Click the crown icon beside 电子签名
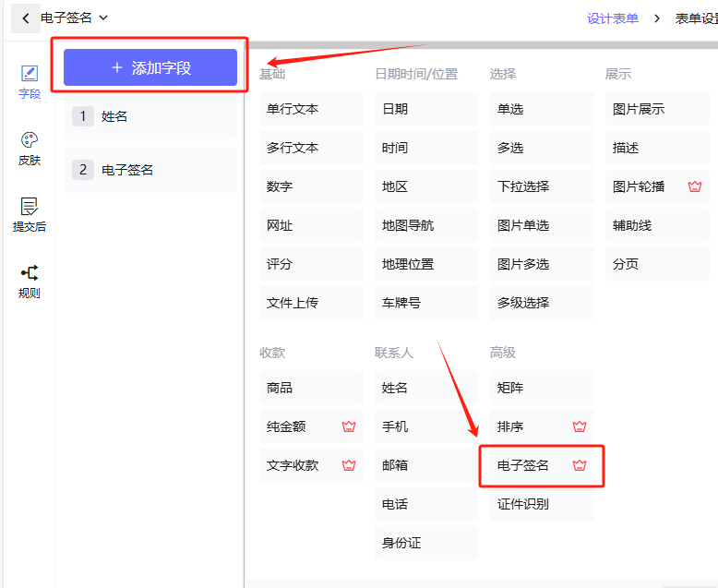This screenshot has height=588, width=718. pos(580,465)
